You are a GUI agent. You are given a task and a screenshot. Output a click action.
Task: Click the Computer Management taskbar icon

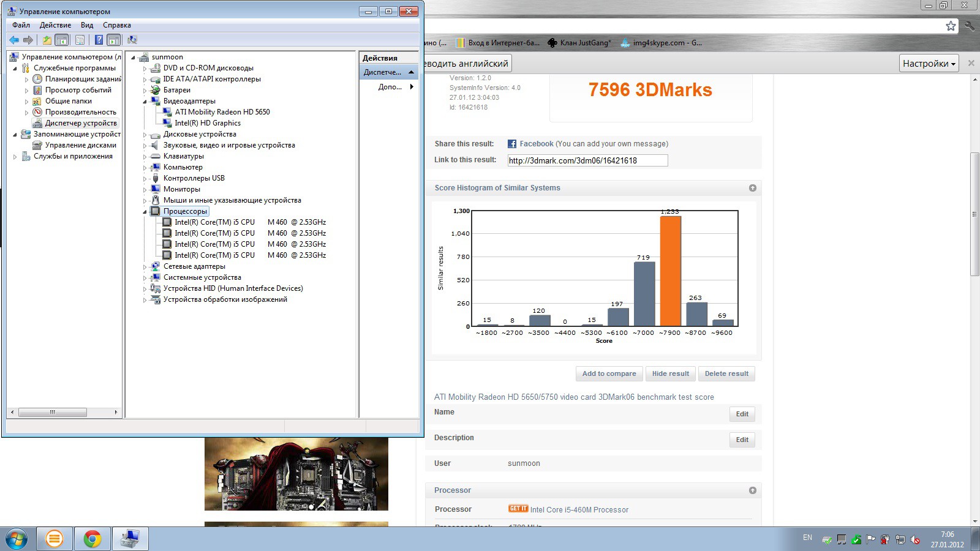point(130,539)
